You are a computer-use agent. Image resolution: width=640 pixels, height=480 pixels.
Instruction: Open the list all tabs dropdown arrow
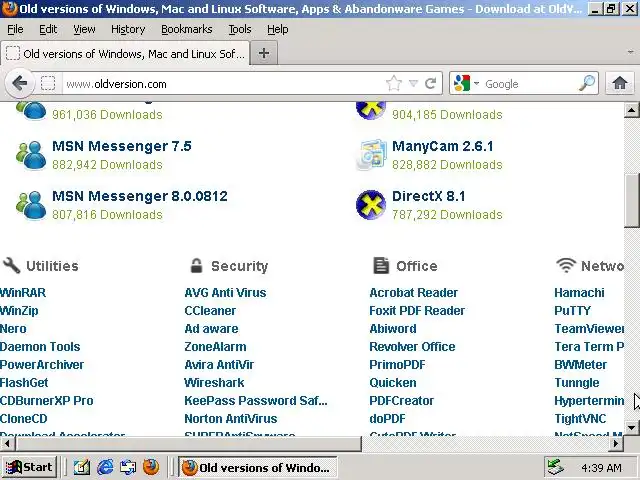631,52
